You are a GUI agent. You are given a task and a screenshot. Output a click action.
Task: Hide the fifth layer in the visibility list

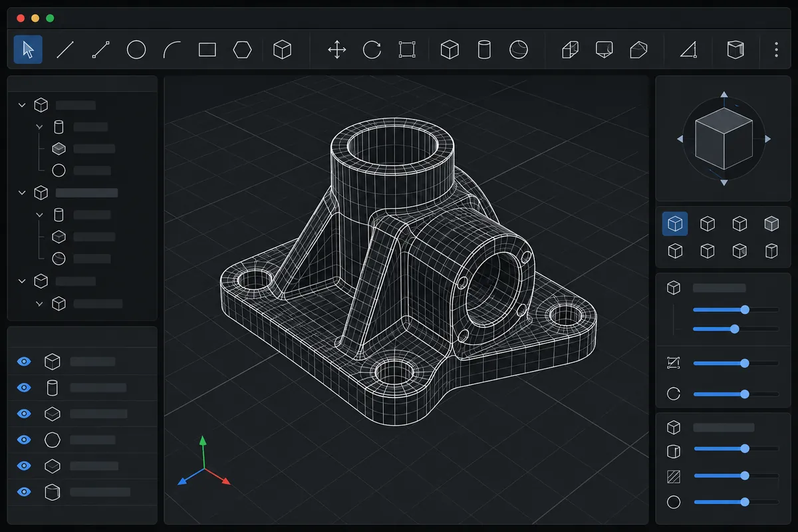(24, 465)
